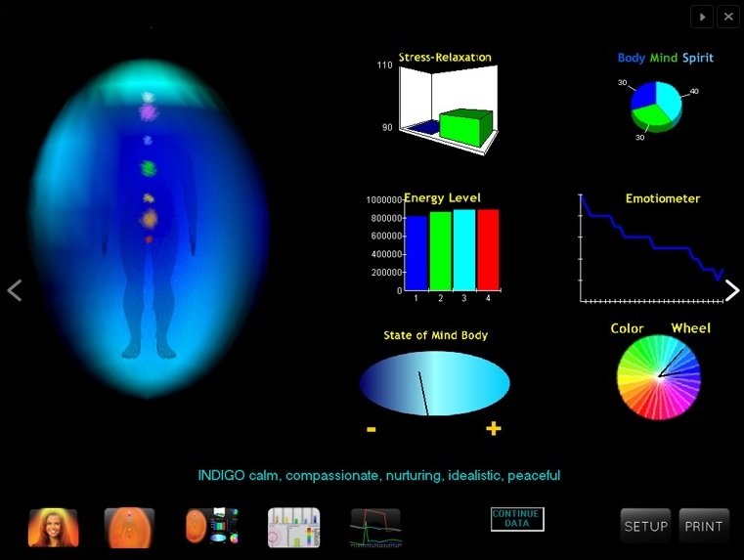Click the 'Mind' label in the pie chart title

coord(663,58)
